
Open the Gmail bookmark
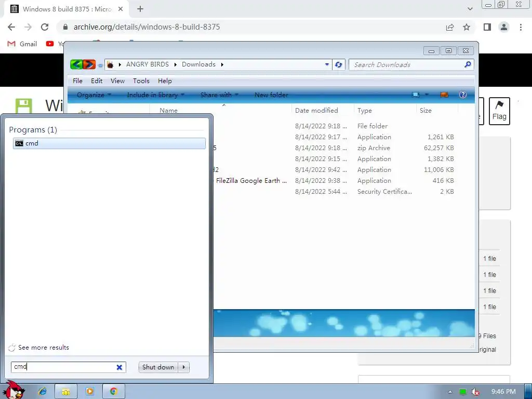22,44
